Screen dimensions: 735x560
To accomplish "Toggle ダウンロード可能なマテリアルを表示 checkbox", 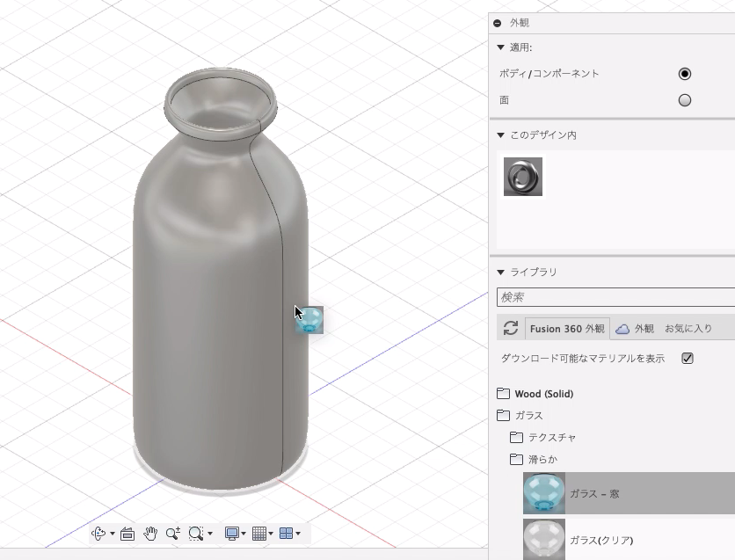I will coord(688,359).
